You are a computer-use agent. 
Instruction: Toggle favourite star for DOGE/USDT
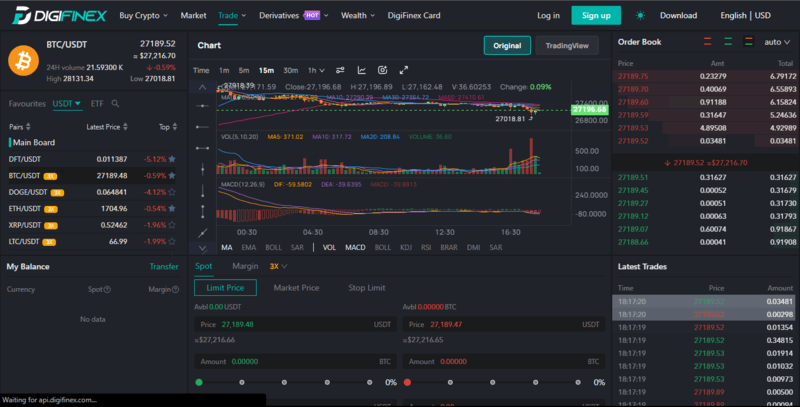(x=172, y=192)
